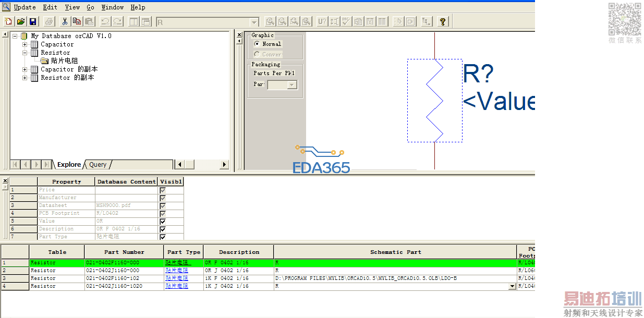Close the part preview pane with X
Screen dimensions: 644x318
coord(239,35)
